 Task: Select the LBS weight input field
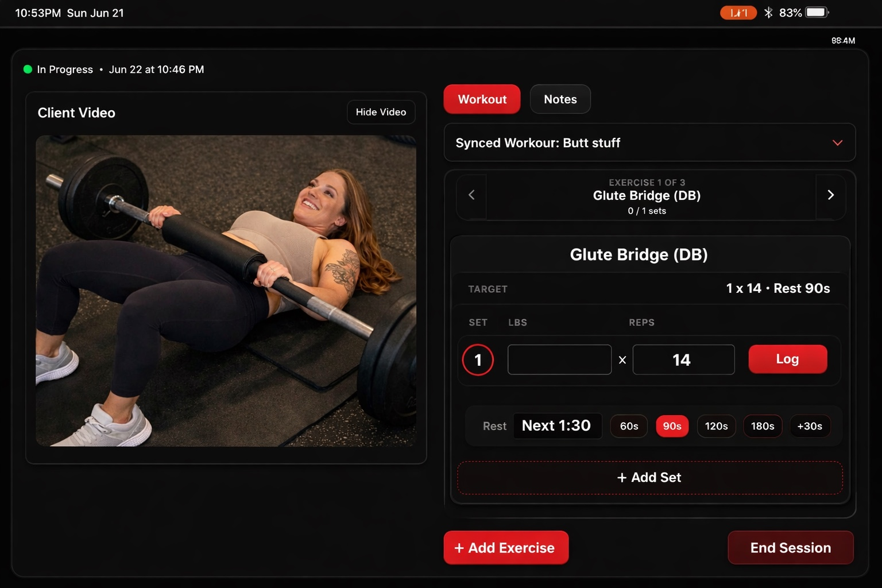(x=559, y=359)
